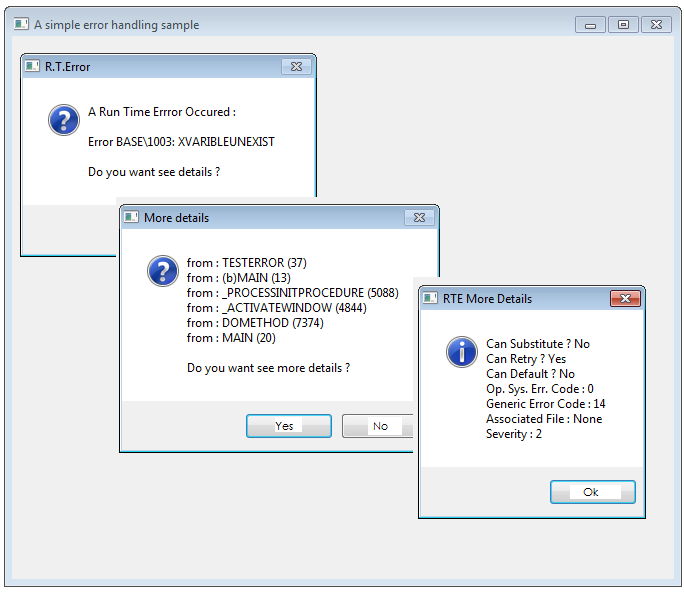
Task: Click the question mark icon in R.T.Error
Action: pos(64,120)
